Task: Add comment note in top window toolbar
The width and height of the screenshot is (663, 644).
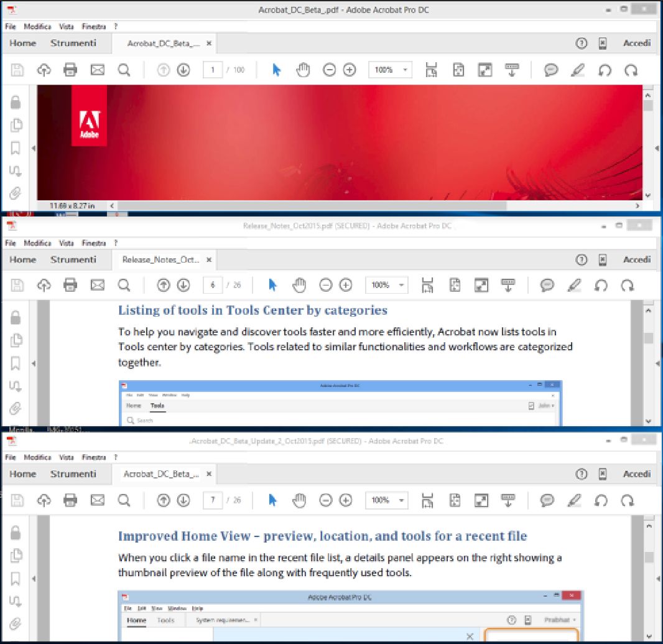Action: point(550,70)
